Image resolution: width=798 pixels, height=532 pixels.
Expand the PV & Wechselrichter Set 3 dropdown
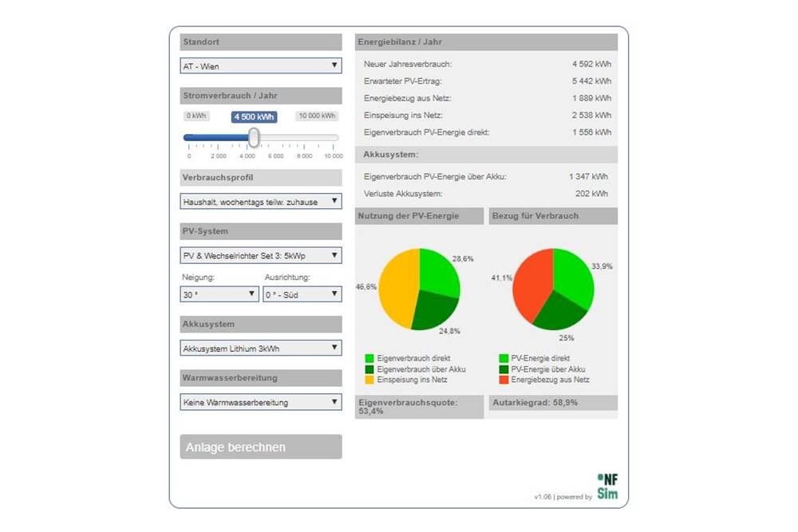click(261, 255)
